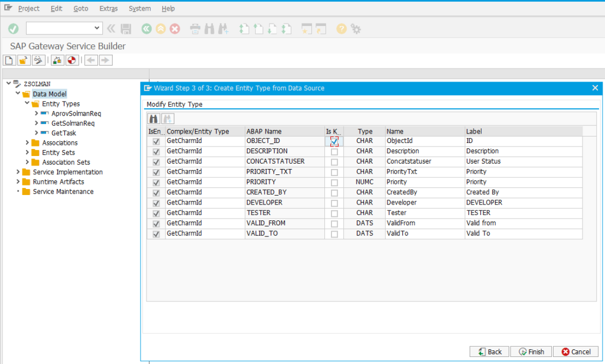
Task: Select the Association Sets tree node
Action: [66, 162]
